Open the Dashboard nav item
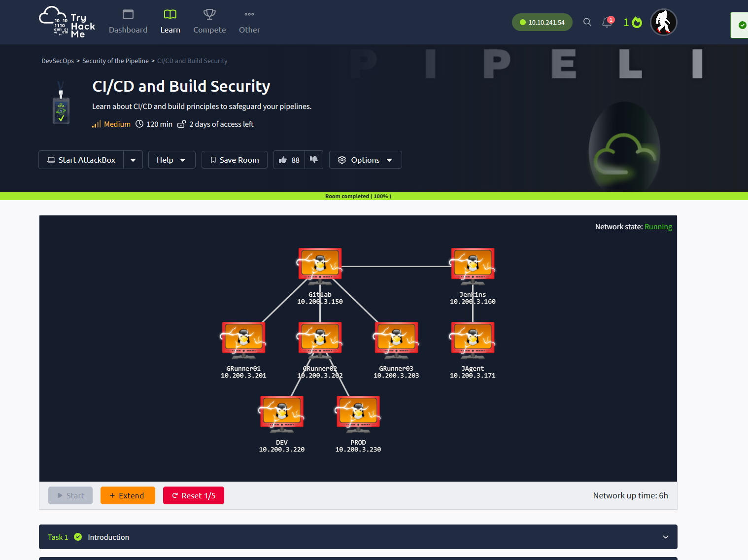Screen dimensions: 748x560 tap(128, 22)
